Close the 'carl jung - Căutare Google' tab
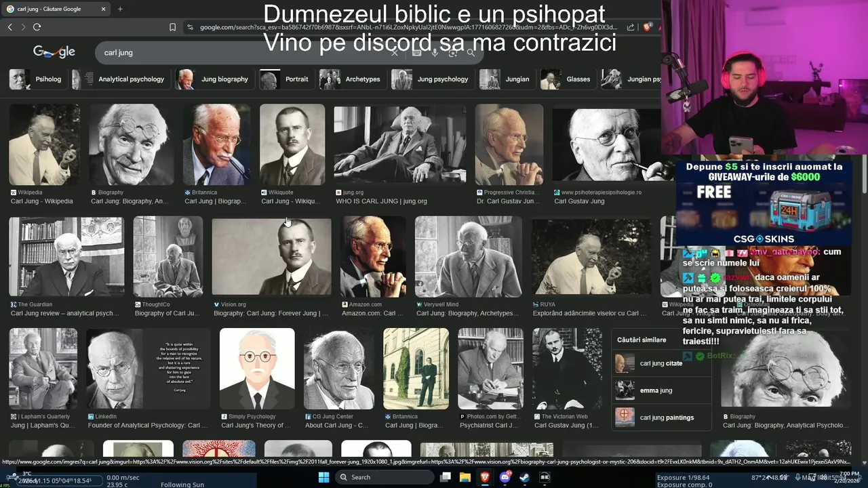 coord(103,9)
